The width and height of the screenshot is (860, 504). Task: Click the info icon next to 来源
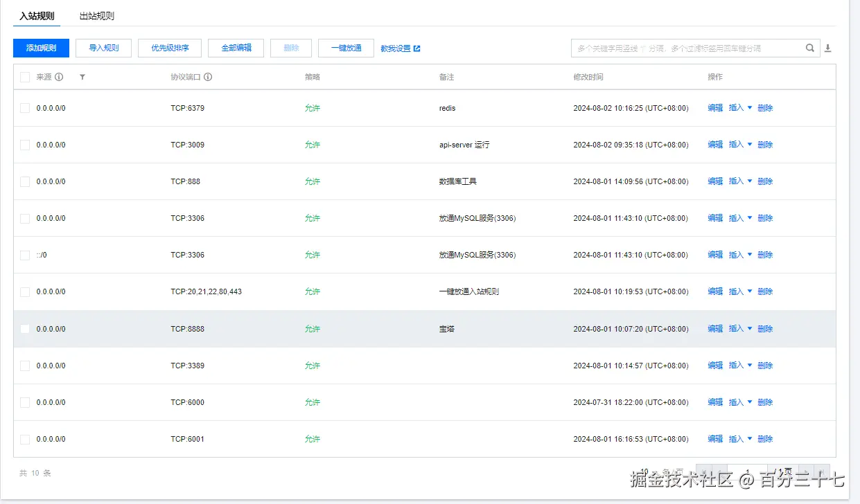[x=59, y=77]
